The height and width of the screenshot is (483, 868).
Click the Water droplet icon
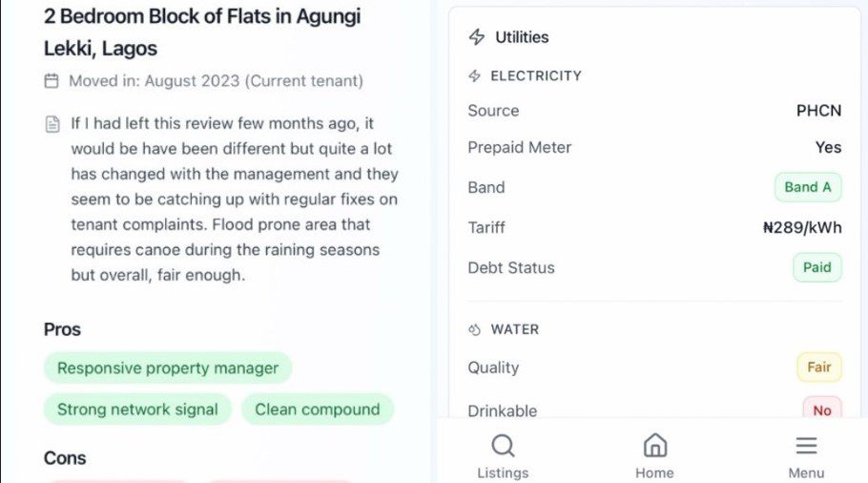coord(475,329)
